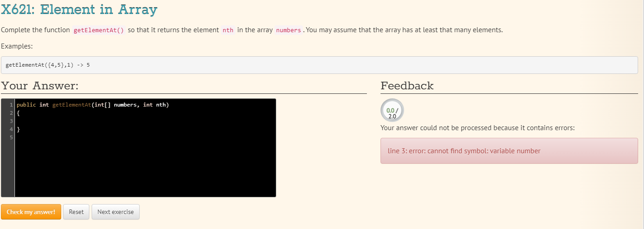The height and width of the screenshot is (229, 644).
Task: Click the Your Answer: heading
Action: click(40, 86)
